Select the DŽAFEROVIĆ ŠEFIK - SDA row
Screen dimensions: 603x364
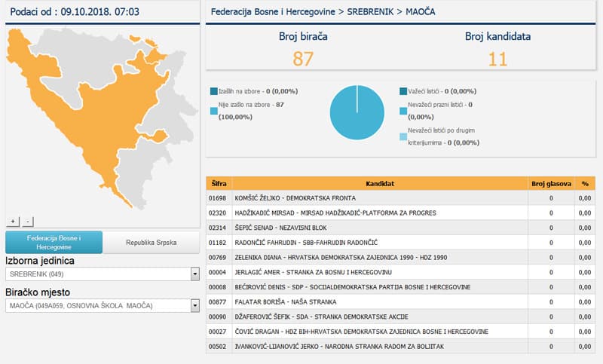(400, 317)
